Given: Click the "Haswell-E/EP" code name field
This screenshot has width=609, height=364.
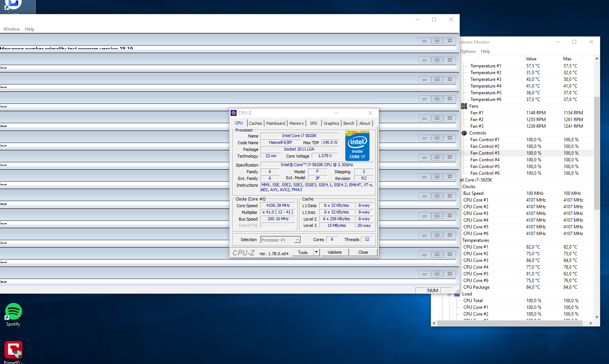Looking at the screenshot, I should [x=280, y=142].
